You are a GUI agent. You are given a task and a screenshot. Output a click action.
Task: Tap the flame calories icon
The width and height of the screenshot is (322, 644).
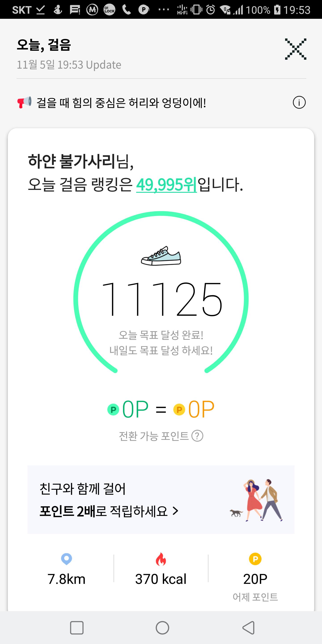tap(161, 559)
